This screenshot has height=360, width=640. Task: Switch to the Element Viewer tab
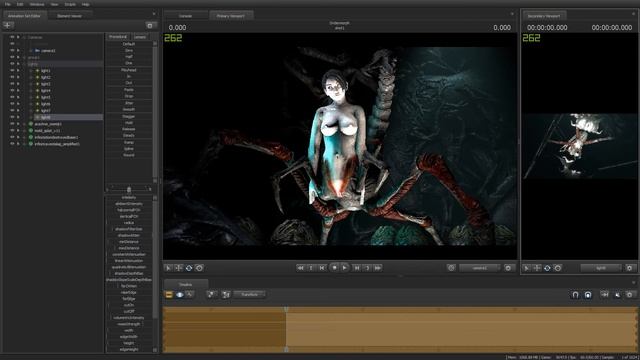(x=69, y=16)
